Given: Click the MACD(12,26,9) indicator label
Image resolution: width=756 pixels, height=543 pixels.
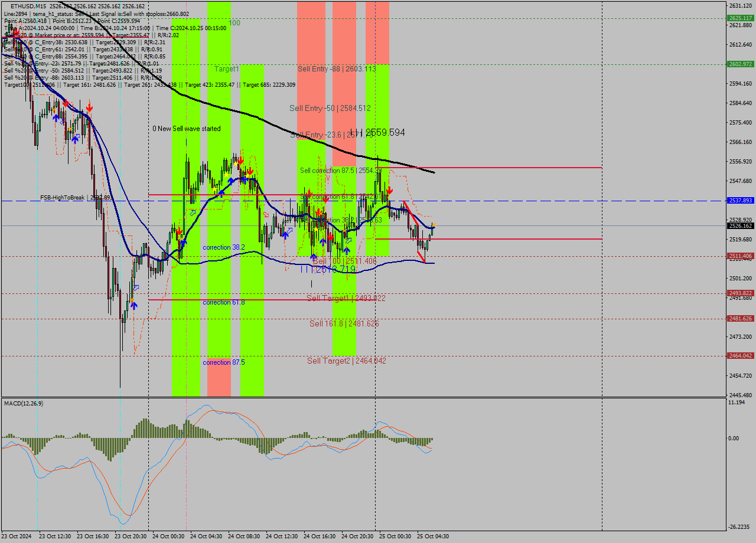Looking at the screenshot, I should [x=24, y=403].
